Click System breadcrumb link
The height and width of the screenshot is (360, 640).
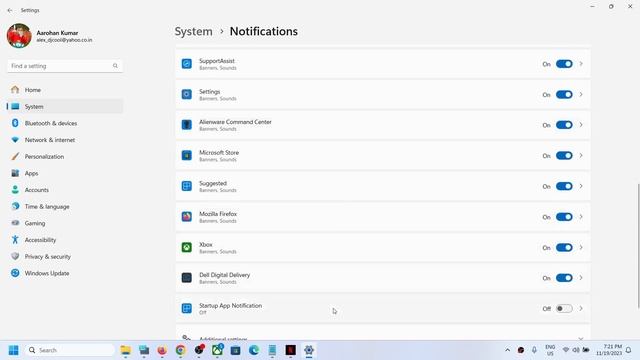pos(193,31)
